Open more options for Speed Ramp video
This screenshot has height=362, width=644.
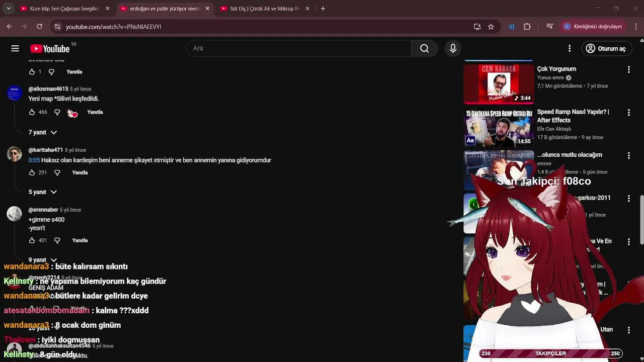[628, 113]
